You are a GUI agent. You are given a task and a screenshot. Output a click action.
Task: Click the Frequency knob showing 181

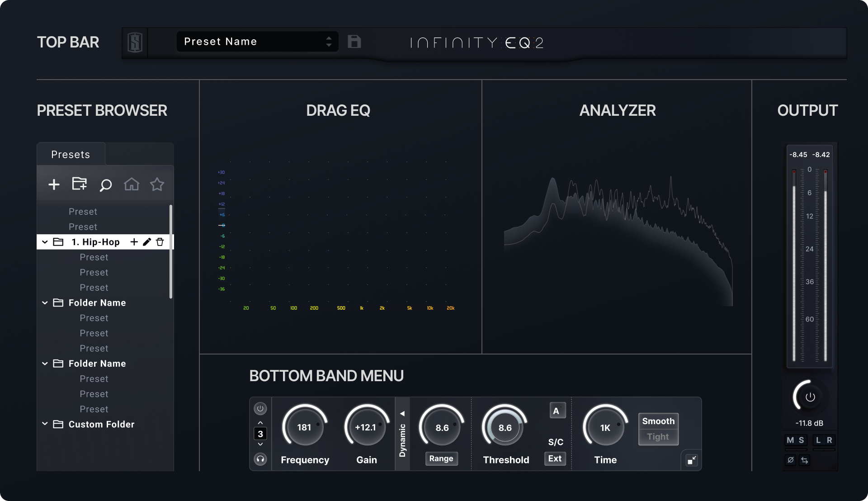[x=304, y=427]
